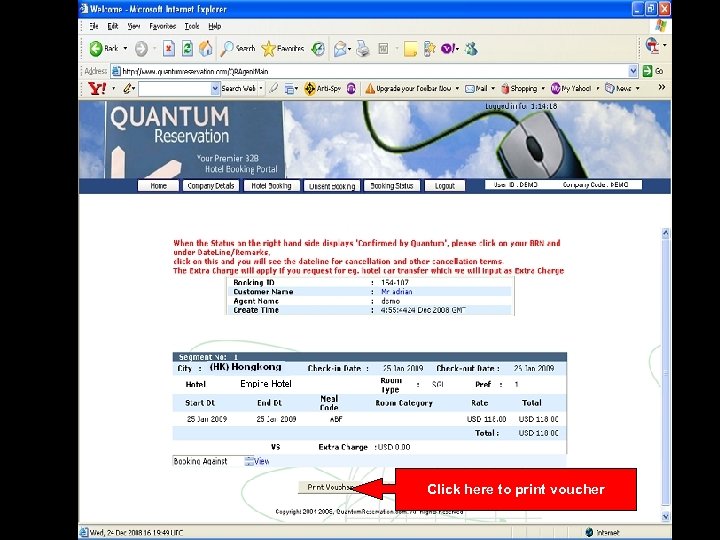Image resolution: width=720 pixels, height=540 pixels.
Task: Open the Search pane
Action: [x=238, y=48]
